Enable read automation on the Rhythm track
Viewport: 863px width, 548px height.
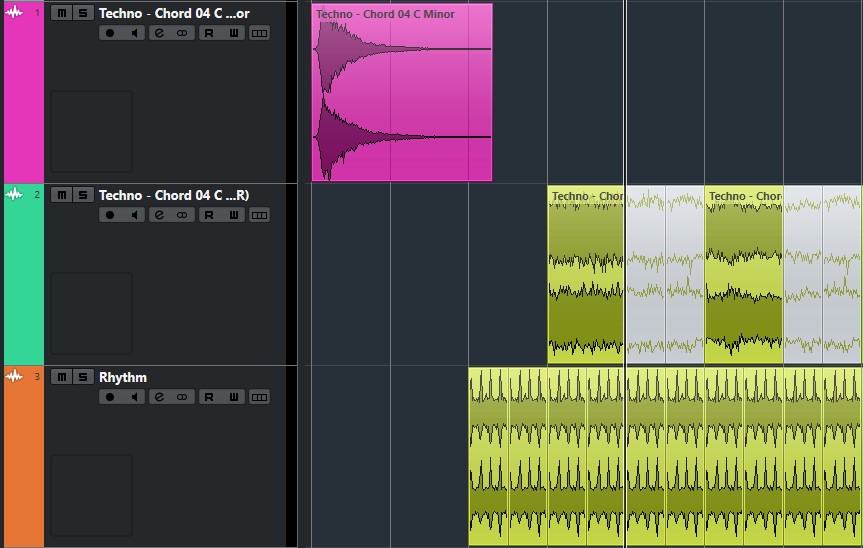click(x=209, y=397)
